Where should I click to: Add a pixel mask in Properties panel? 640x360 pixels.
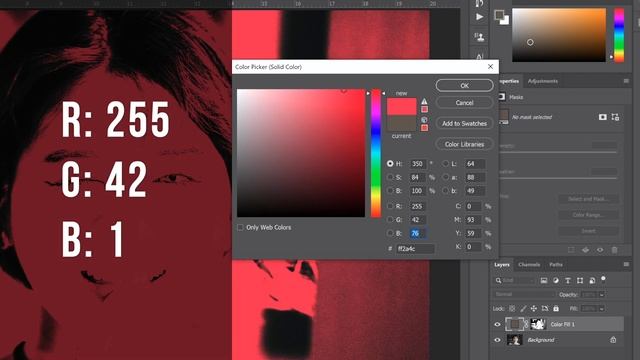point(602,117)
